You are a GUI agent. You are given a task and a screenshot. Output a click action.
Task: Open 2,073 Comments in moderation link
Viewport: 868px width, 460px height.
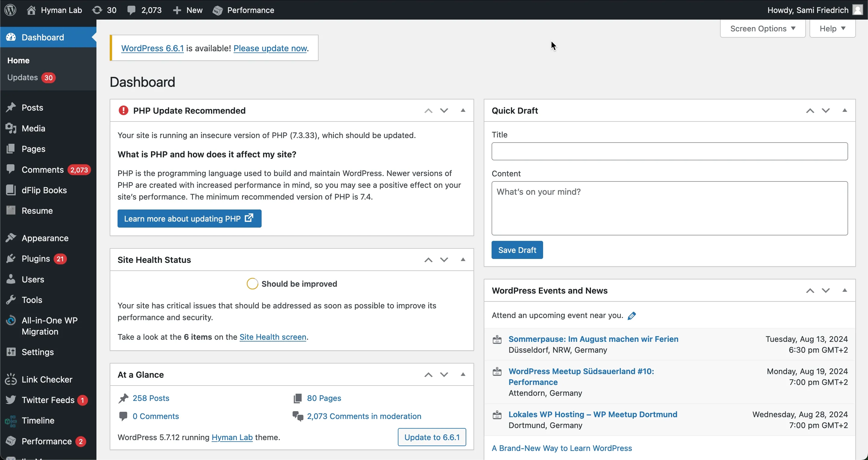[364, 416]
